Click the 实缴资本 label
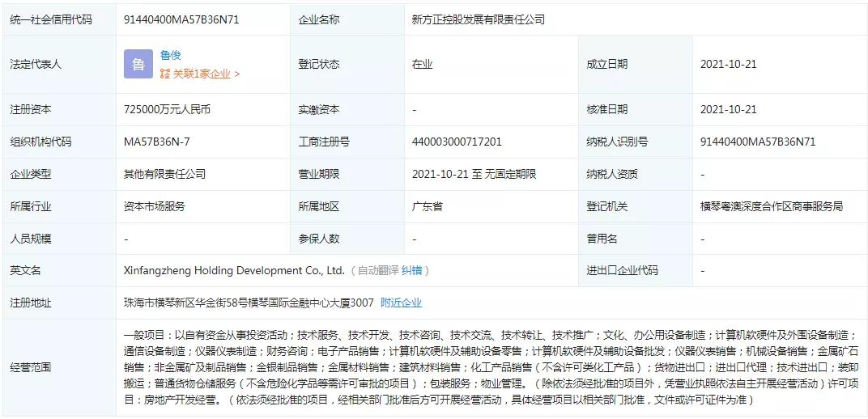The height and width of the screenshot is (419, 868). tap(319, 109)
